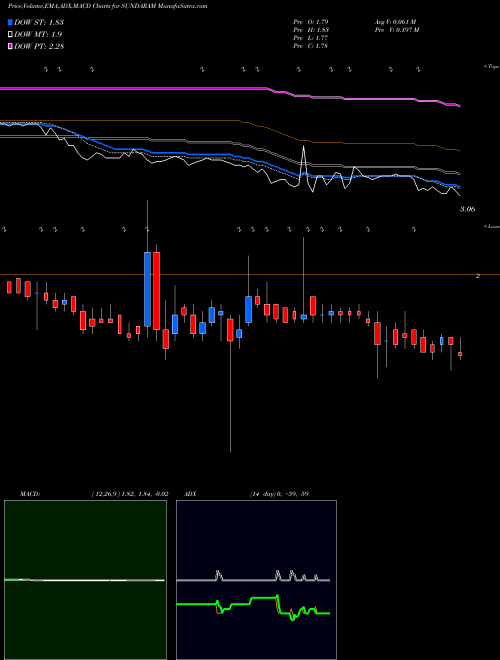Screen dimensions: 500x660
Task: Click the 'Pre H: 1.83' value
Action: pyautogui.click(x=311, y=30)
